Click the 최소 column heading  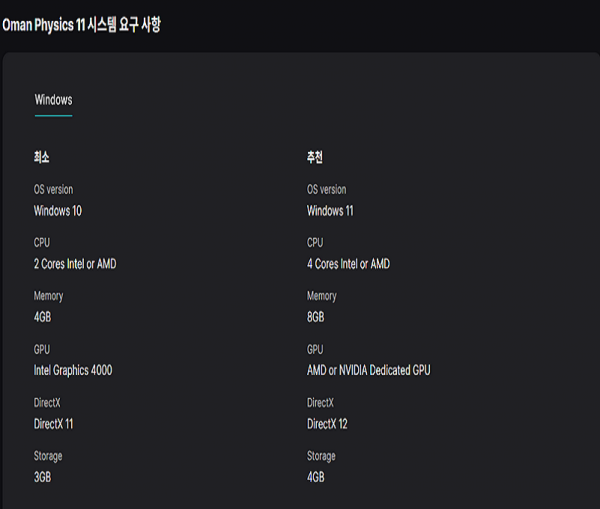tap(42, 158)
